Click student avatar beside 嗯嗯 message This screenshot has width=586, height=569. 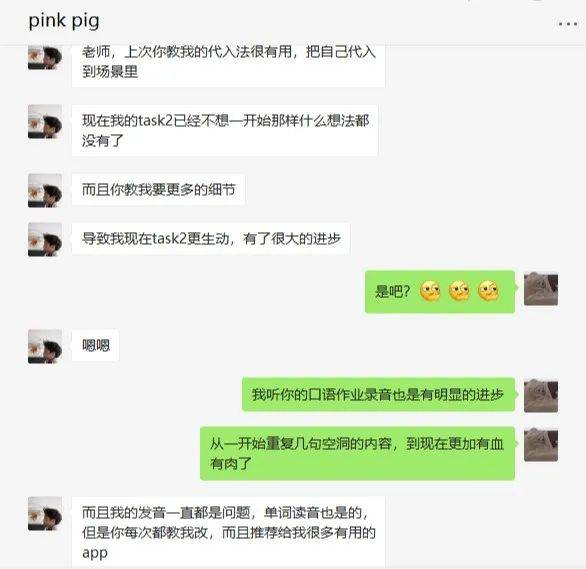pyautogui.click(x=45, y=346)
